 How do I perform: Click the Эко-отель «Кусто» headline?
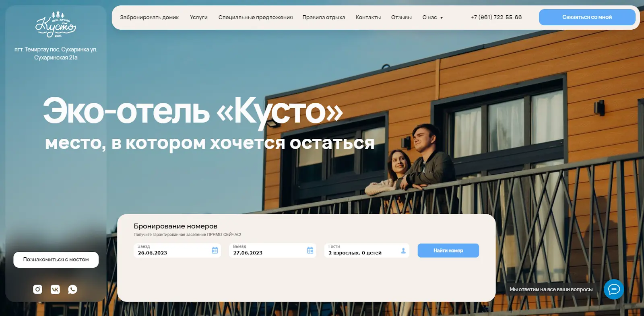click(x=193, y=111)
